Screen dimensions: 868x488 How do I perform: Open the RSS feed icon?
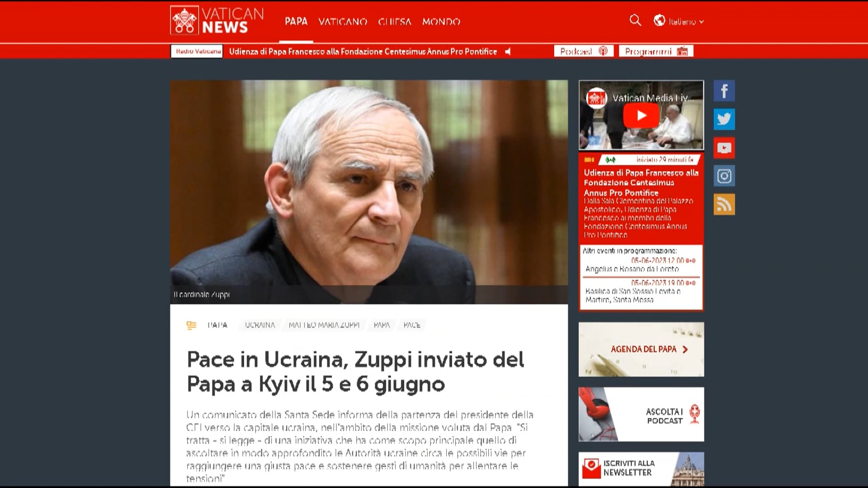(x=724, y=204)
